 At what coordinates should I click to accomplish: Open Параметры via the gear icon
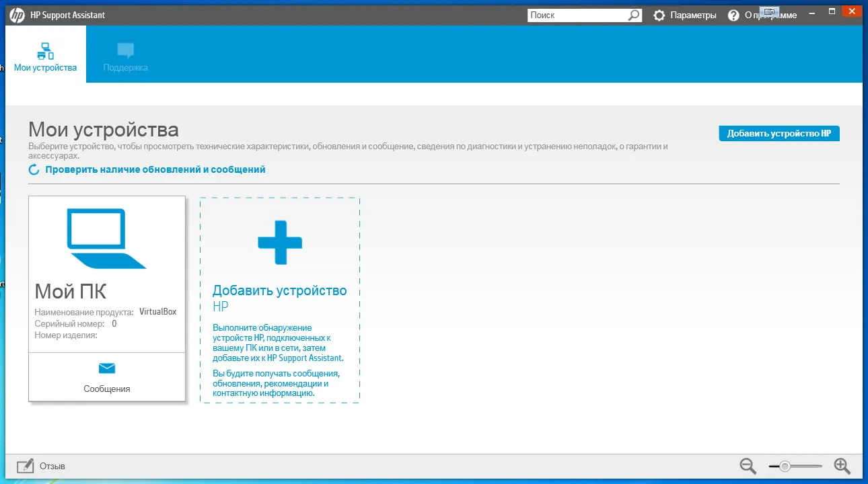659,15
